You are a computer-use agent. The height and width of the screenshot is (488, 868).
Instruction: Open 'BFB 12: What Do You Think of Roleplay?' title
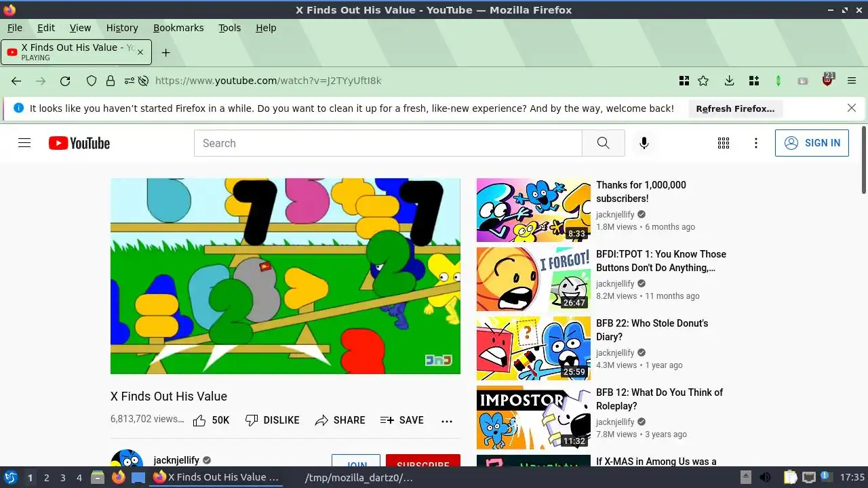[x=659, y=399]
